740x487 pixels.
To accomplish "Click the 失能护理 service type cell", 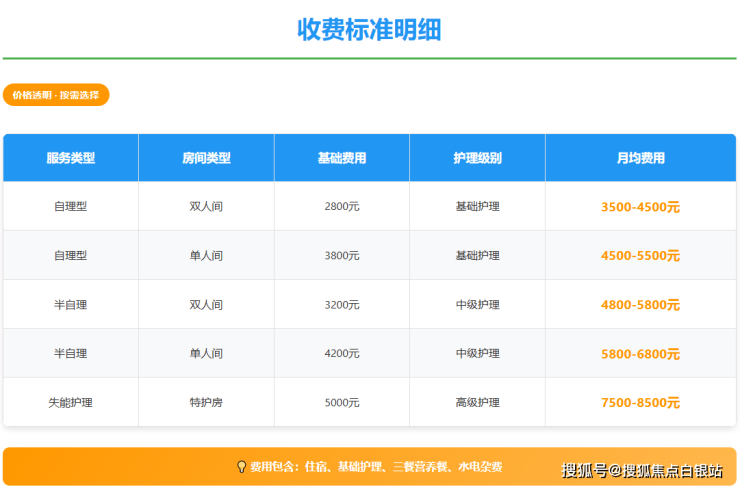I will (70, 403).
